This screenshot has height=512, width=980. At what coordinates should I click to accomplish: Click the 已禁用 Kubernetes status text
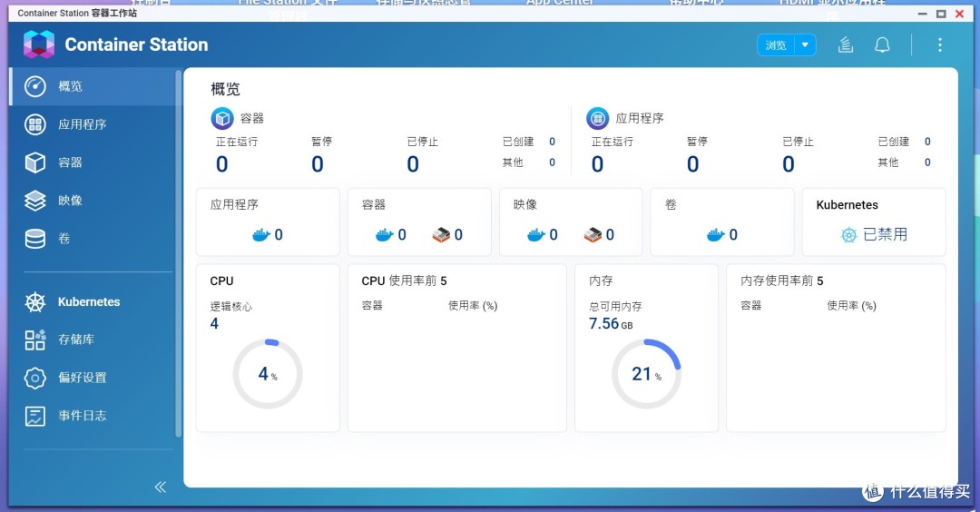[885, 234]
